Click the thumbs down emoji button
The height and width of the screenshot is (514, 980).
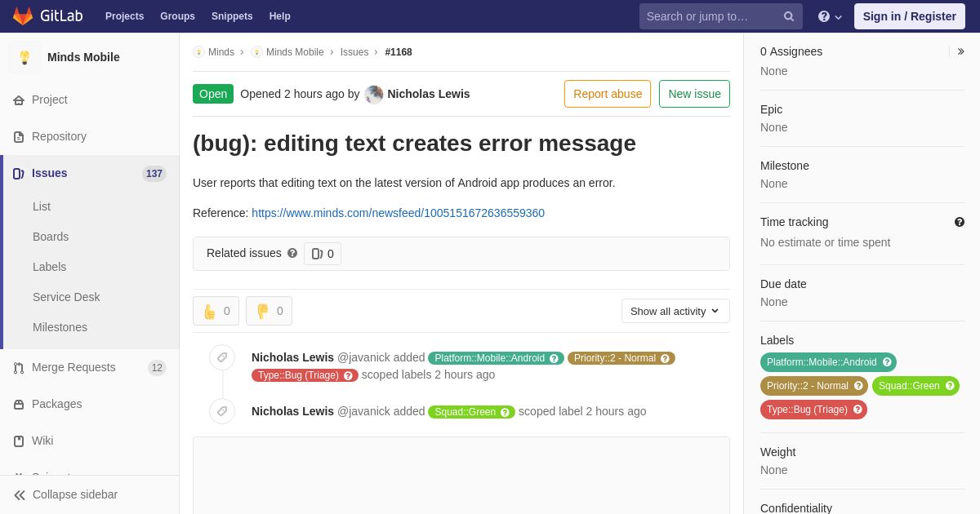[x=269, y=311]
